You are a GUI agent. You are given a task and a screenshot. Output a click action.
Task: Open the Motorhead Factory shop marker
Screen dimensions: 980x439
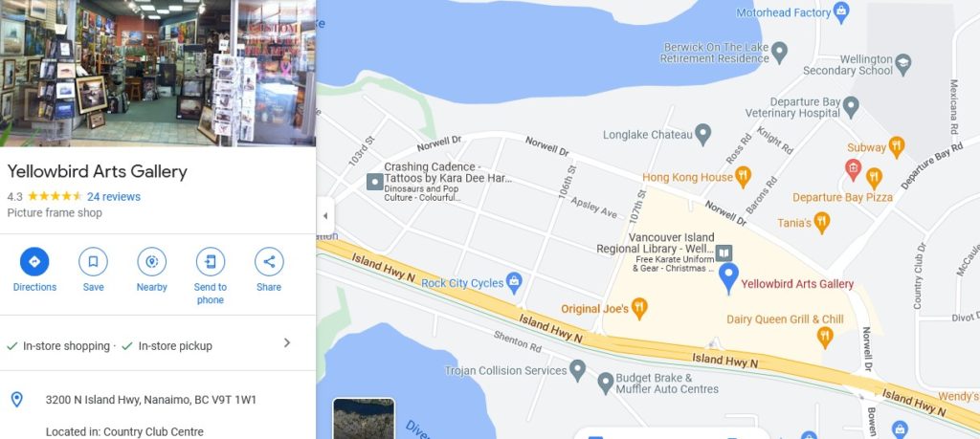point(841,11)
